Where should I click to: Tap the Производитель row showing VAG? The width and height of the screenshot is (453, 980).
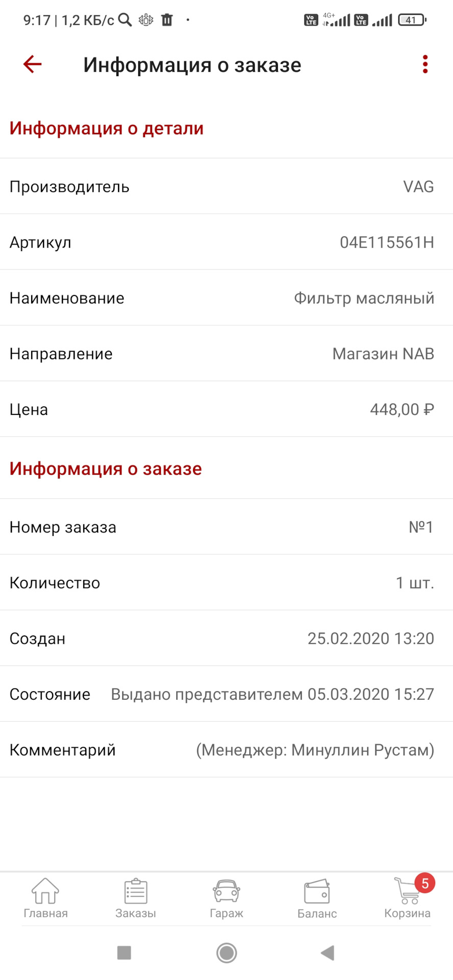point(226,186)
